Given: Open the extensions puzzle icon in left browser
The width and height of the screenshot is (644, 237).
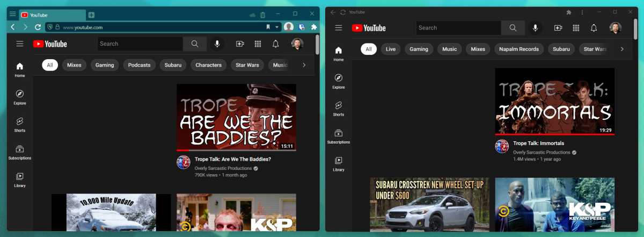Looking at the screenshot, I should 314,27.
